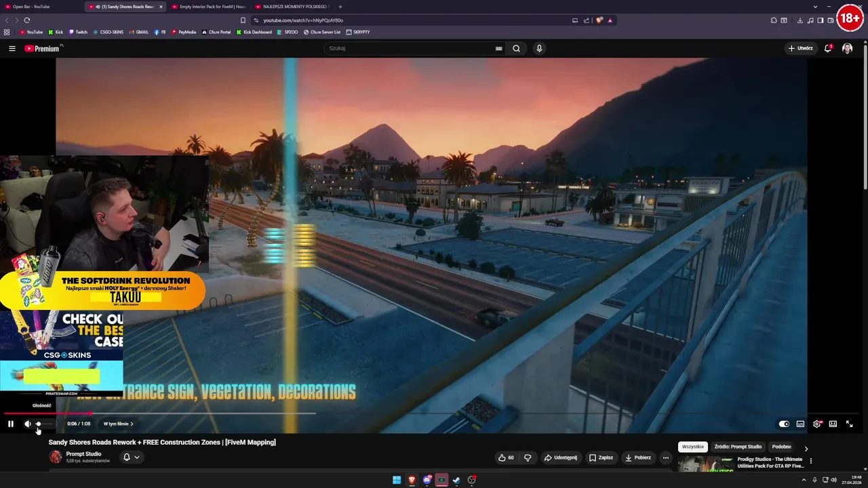Open the 'GMAIL' bookmark
Viewport: 868px width, 488px height.
(x=138, y=32)
